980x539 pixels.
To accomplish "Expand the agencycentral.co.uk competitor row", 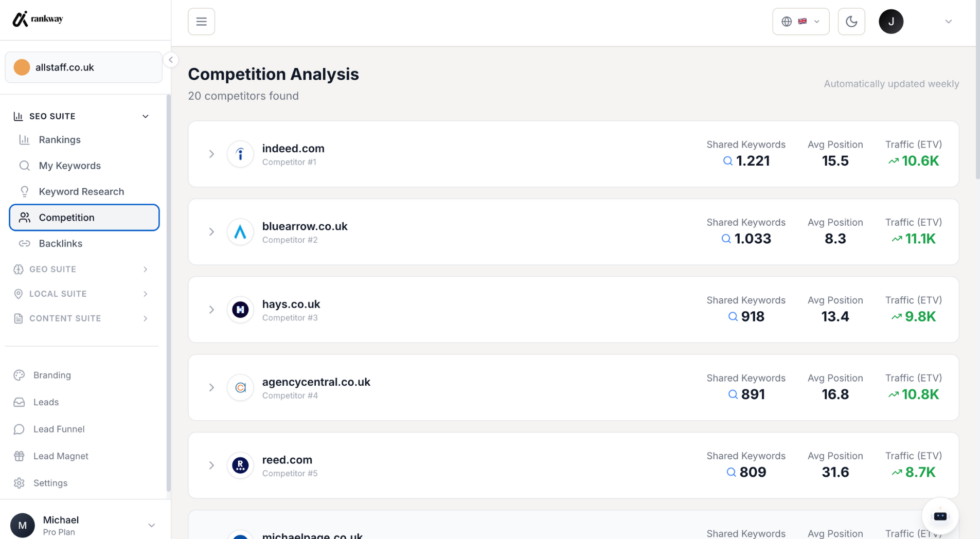I will [211, 387].
